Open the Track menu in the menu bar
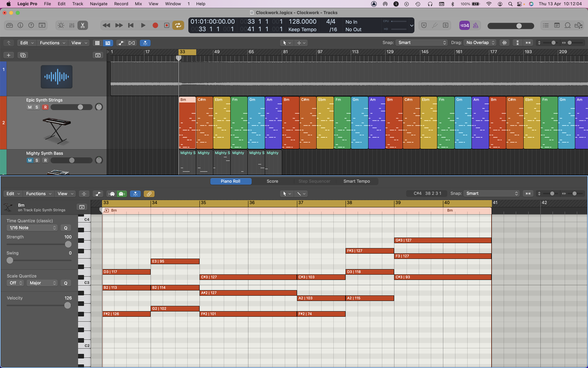This screenshot has height=368, width=588. 77,3
